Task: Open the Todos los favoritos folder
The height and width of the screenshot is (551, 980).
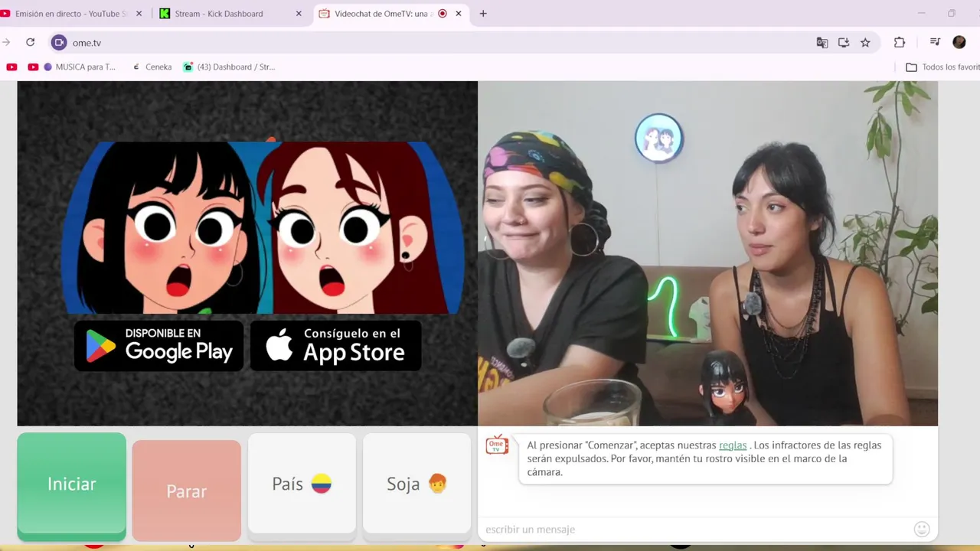Action: point(942,67)
